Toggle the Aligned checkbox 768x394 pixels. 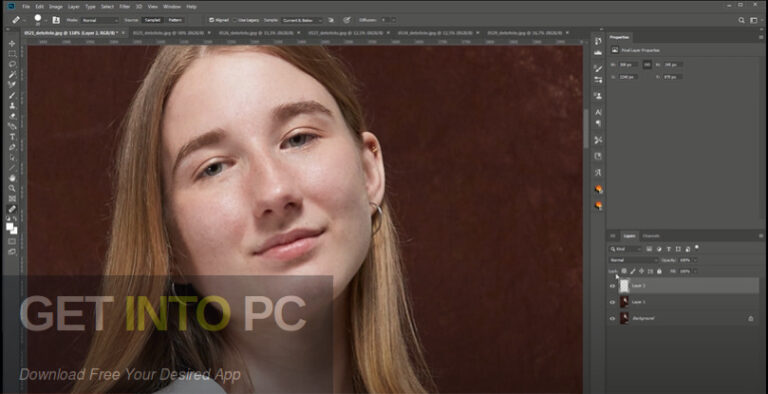[211, 20]
